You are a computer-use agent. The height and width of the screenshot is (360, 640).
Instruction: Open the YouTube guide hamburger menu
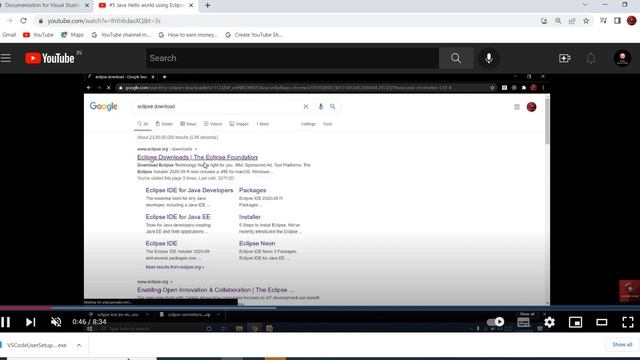(6, 58)
